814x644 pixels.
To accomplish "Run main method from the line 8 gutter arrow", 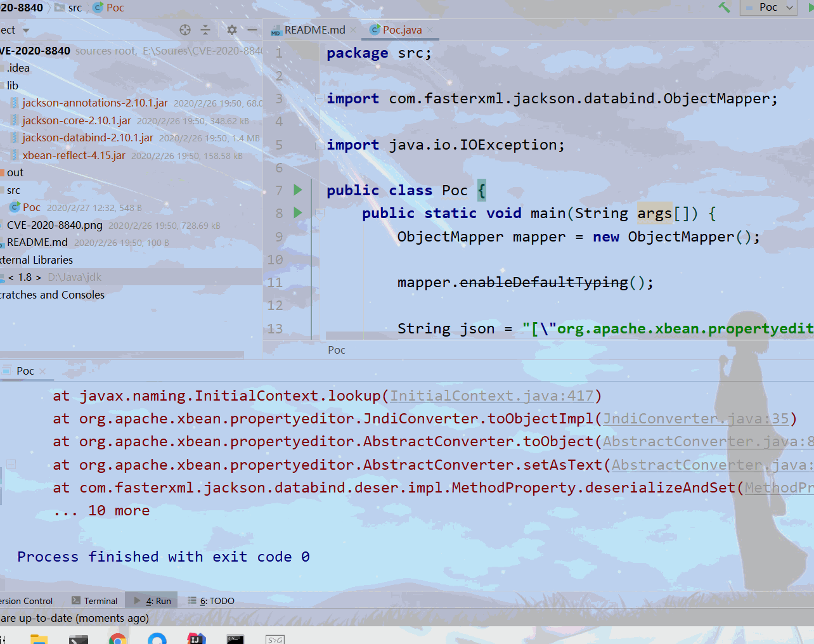I will (x=298, y=212).
